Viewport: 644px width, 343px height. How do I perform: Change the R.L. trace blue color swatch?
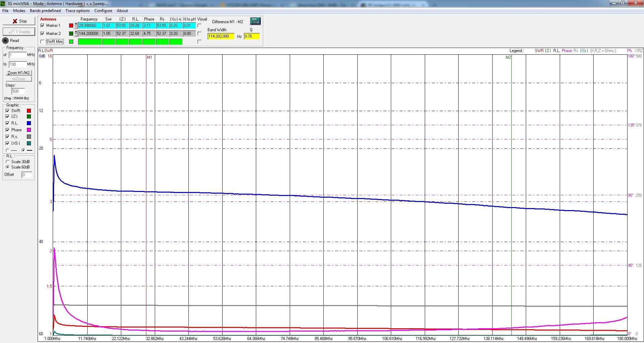pyautogui.click(x=29, y=123)
